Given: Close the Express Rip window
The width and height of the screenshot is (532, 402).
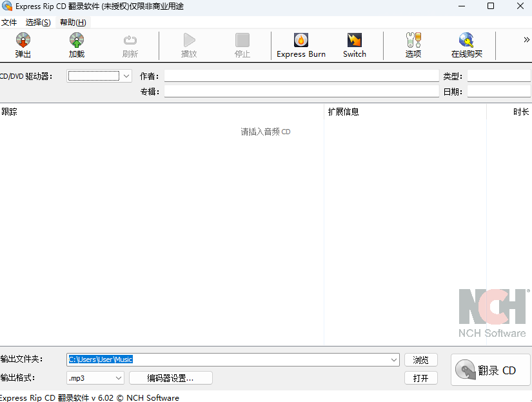Looking at the screenshot, I should 520,6.
